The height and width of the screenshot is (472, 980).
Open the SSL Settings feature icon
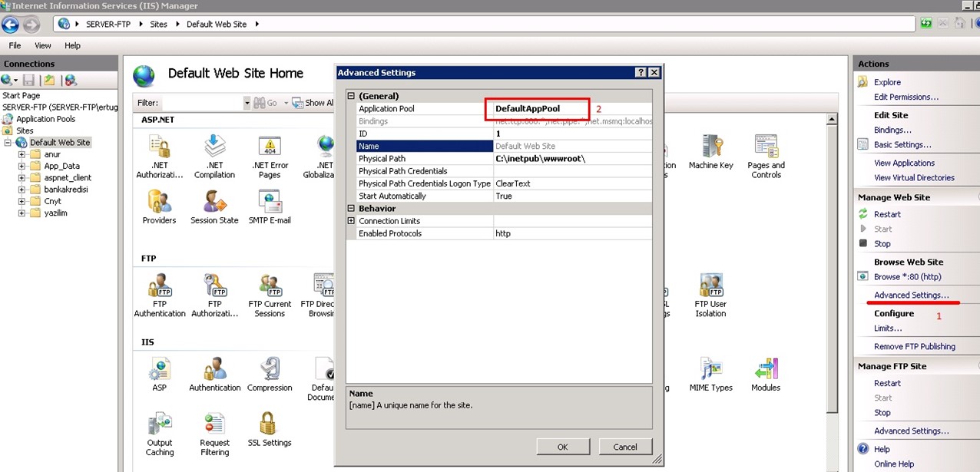click(270, 430)
